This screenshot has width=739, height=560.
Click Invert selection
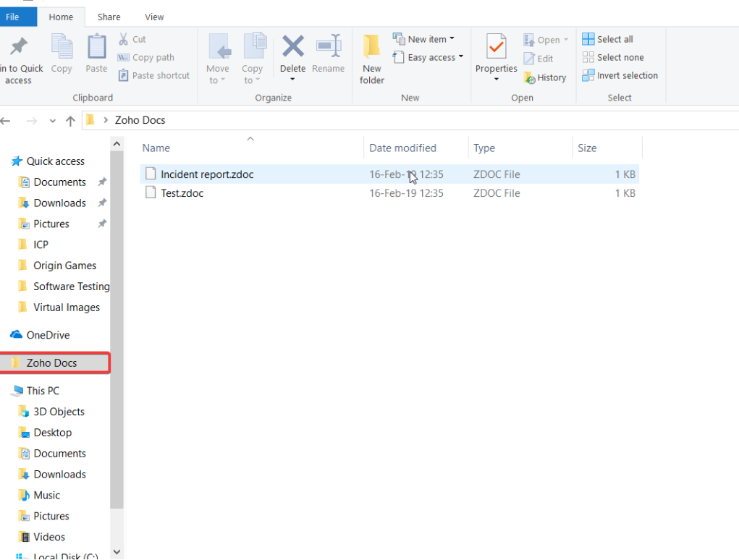(620, 75)
